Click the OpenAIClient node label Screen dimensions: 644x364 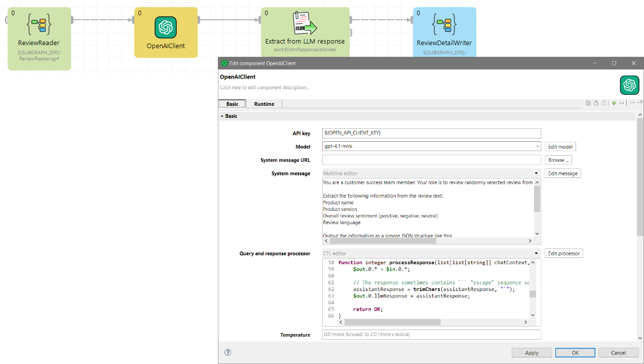pos(166,46)
